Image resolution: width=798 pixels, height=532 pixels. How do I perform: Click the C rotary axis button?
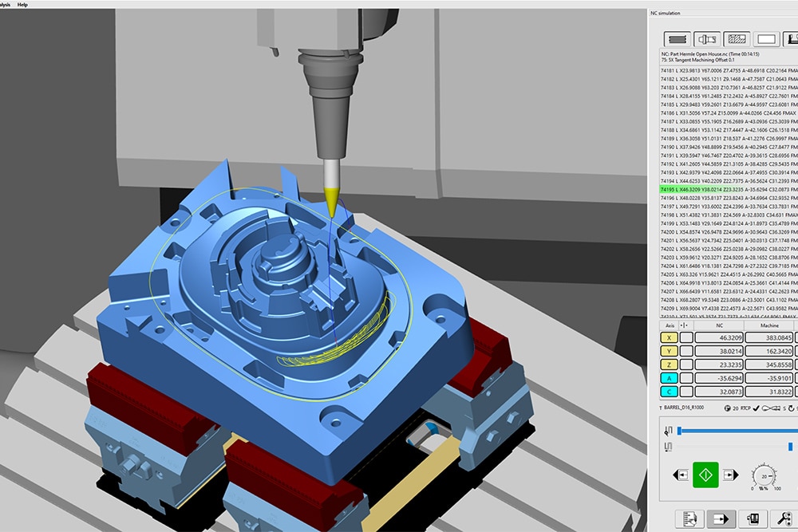tap(669, 392)
